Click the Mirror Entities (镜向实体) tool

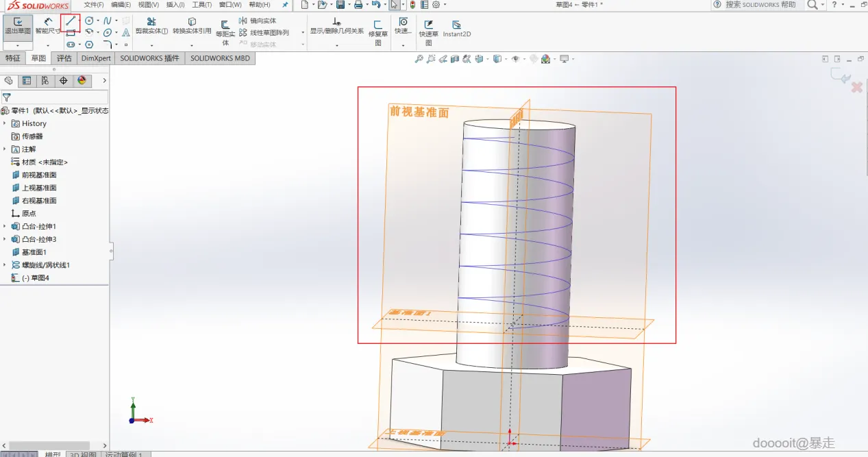pos(258,21)
